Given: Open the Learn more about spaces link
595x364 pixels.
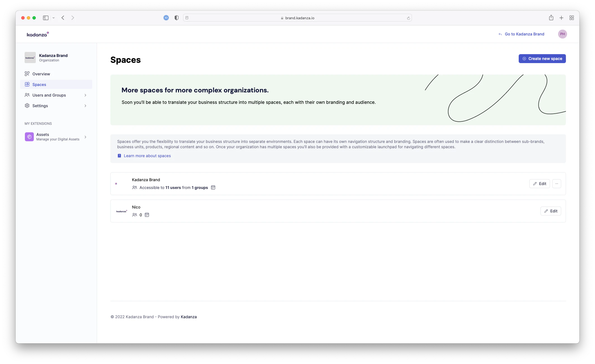Looking at the screenshot, I should [147, 156].
